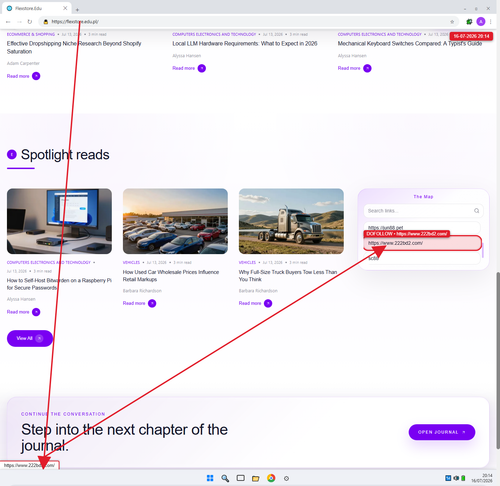Screen dimensions: 500x486
Task: Open Task View on the taskbar
Action: [240, 478]
